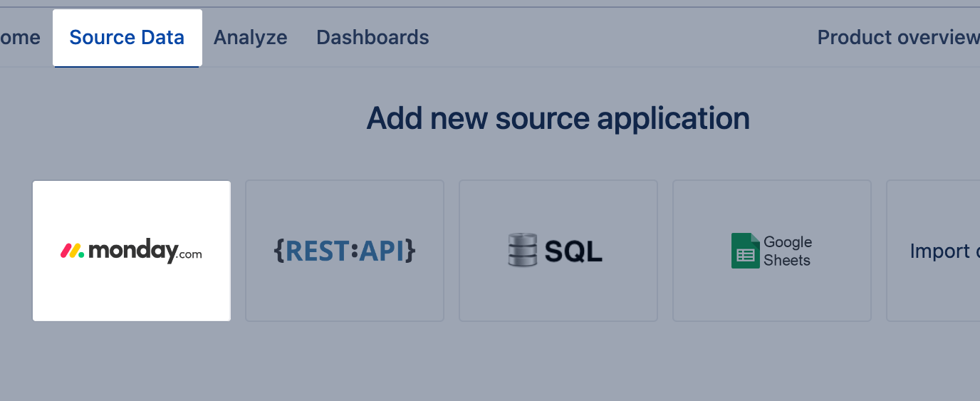Go to the Dashboards tab

click(x=372, y=38)
